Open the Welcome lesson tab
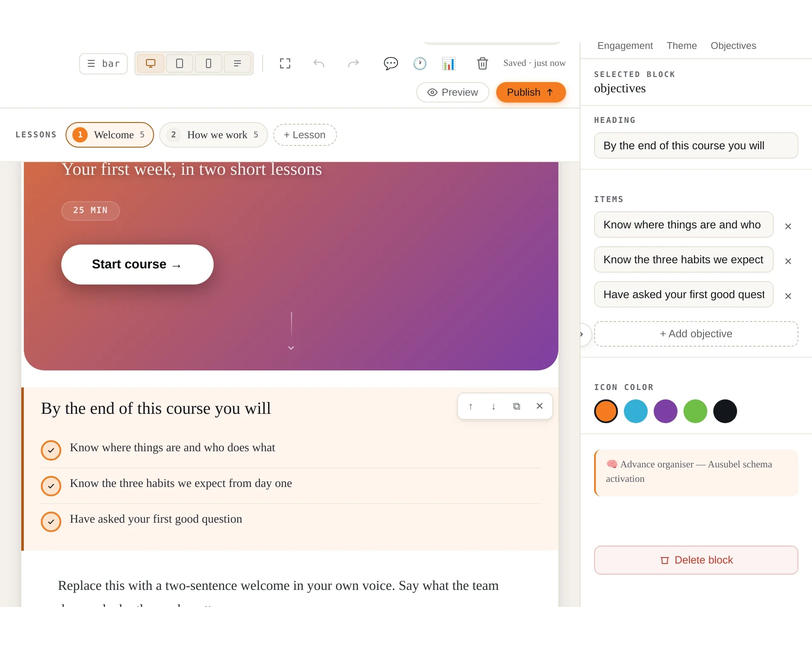The width and height of the screenshot is (812, 649). pyautogui.click(x=110, y=135)
